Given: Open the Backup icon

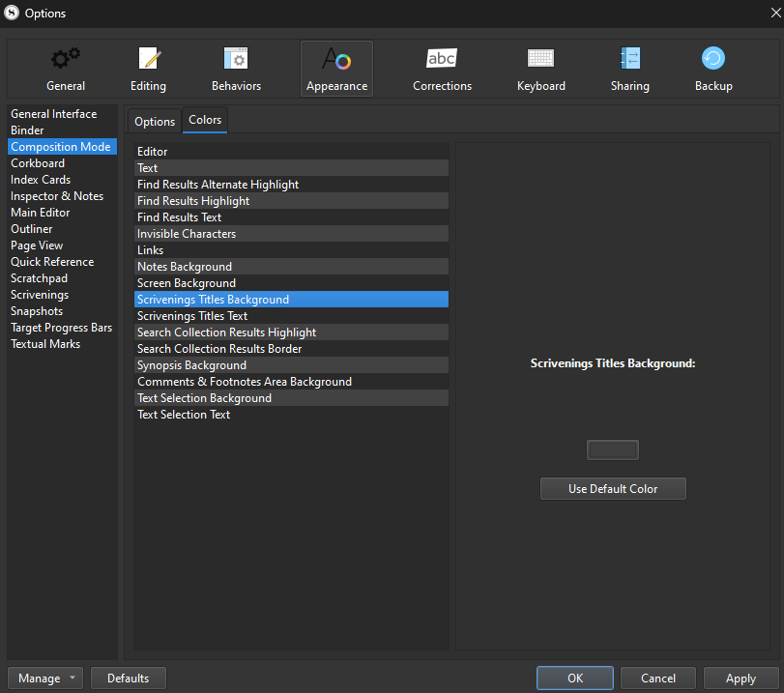Looking at the screenshot, I should click(x=713, y=59).
